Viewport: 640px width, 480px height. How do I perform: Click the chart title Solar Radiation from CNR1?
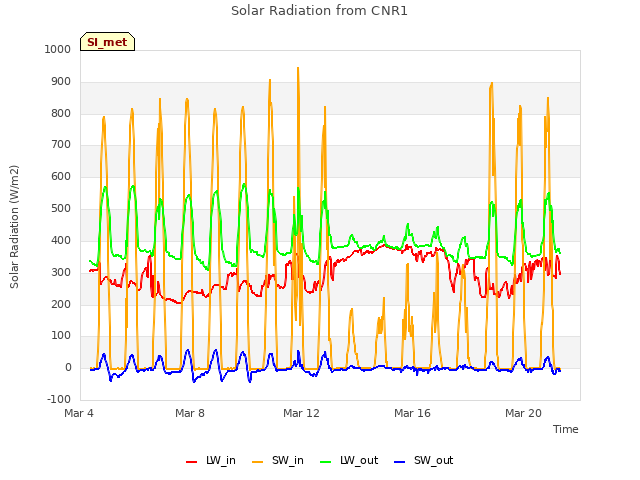319,11
